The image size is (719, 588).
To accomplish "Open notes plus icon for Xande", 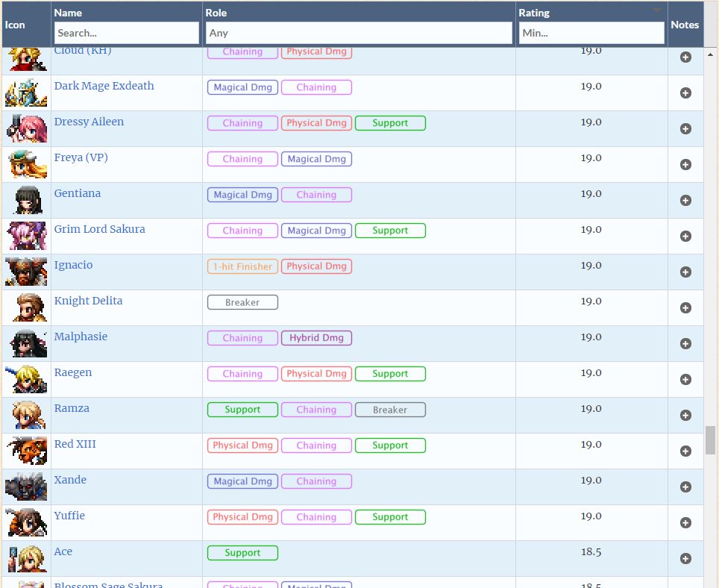I will [685, 487].
